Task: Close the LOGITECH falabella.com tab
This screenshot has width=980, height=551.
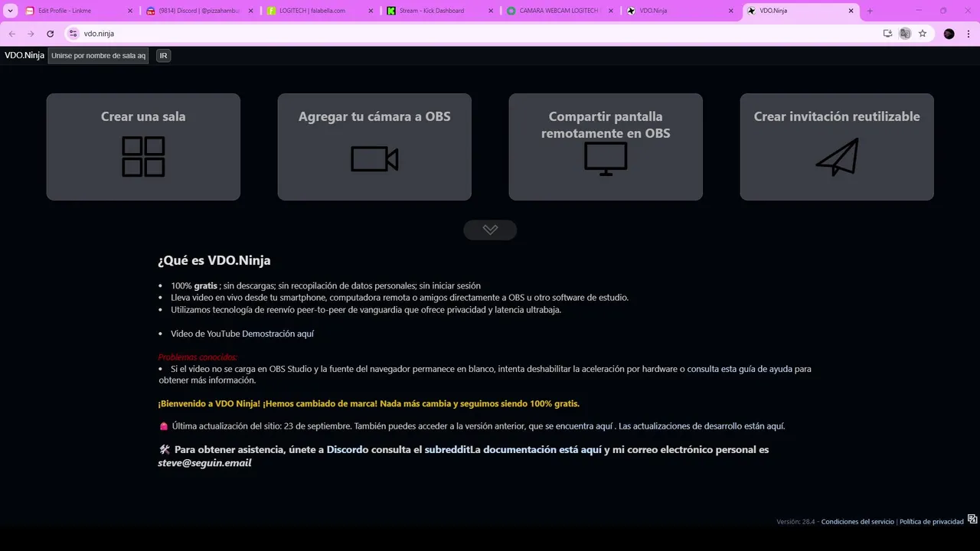Action: click(371, 11)
